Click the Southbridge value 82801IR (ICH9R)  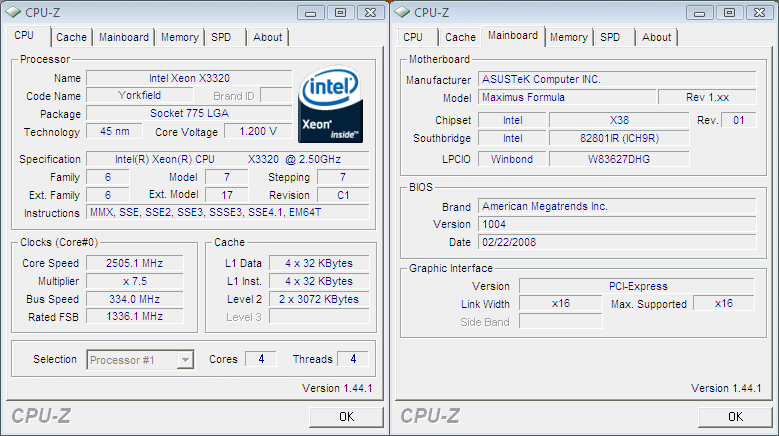[619, 138]
